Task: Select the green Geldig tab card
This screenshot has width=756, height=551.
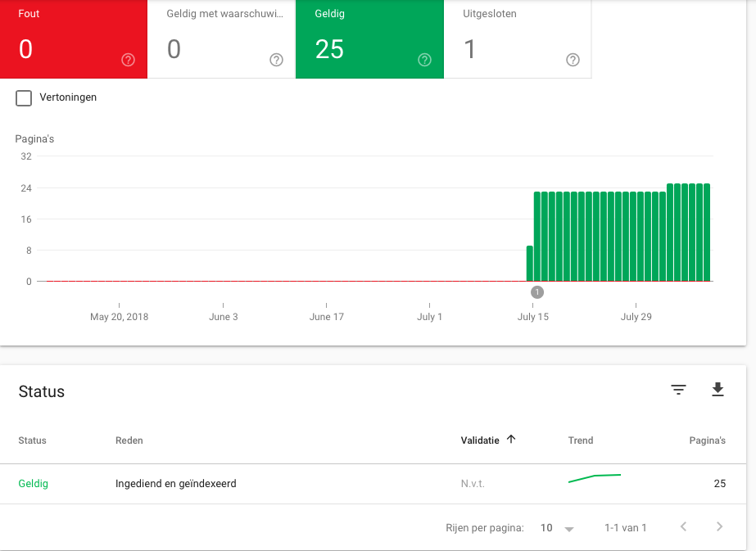Action: [369, 39]
